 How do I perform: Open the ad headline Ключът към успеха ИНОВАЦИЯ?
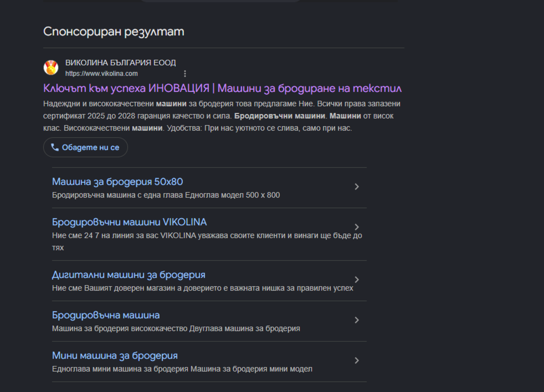pos(223,89)
